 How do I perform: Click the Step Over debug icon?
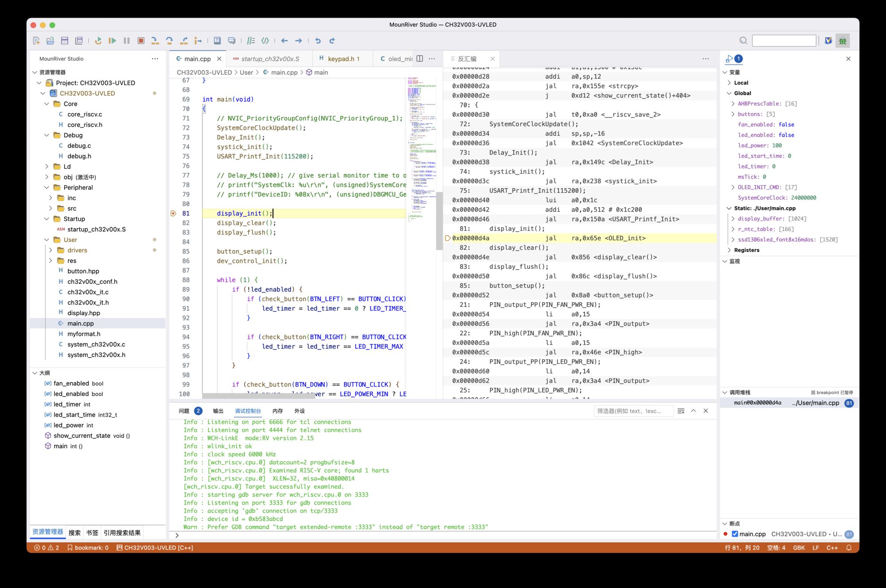coord(169,41)
